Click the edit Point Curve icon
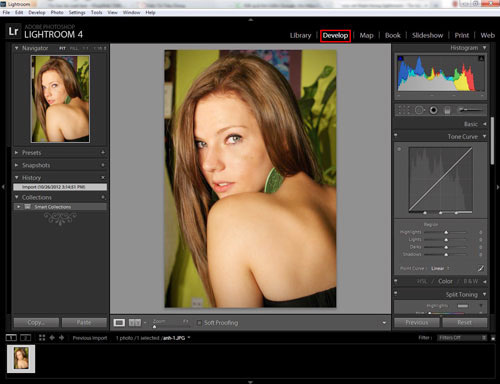500x384 pixels. 481,268
